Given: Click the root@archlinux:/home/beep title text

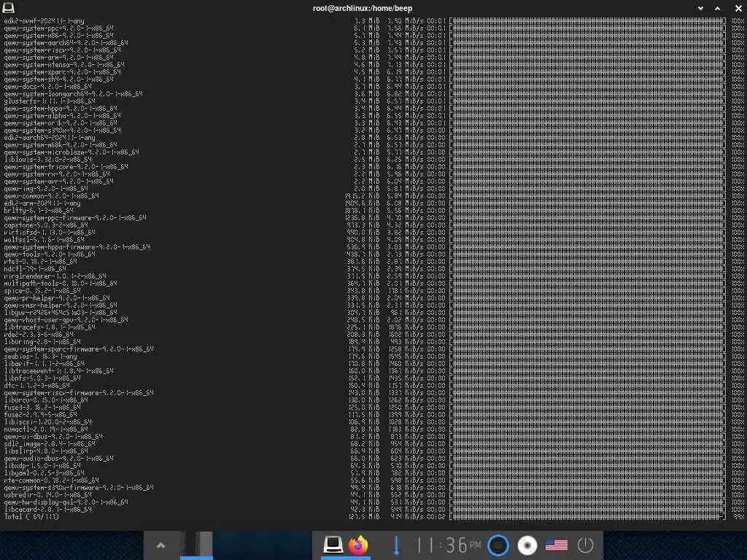Looking at the screenshot, I should point(363,8).
